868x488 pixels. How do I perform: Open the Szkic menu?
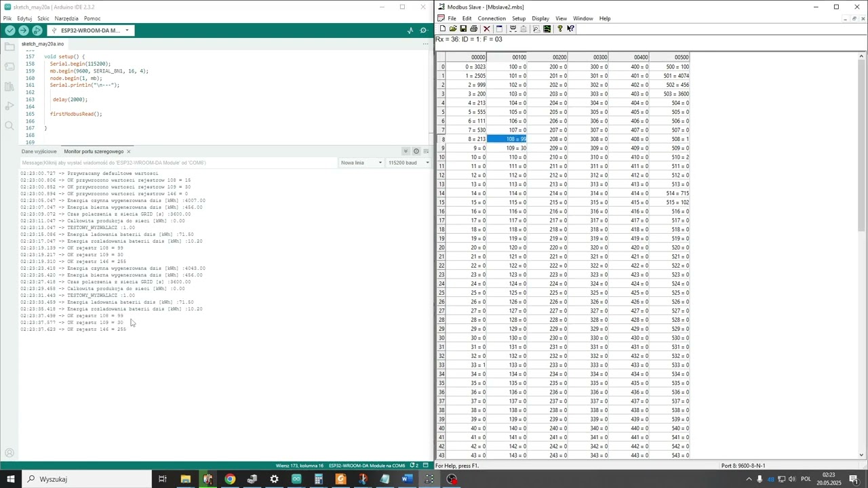pyautogui.click(x=43, y=18)
